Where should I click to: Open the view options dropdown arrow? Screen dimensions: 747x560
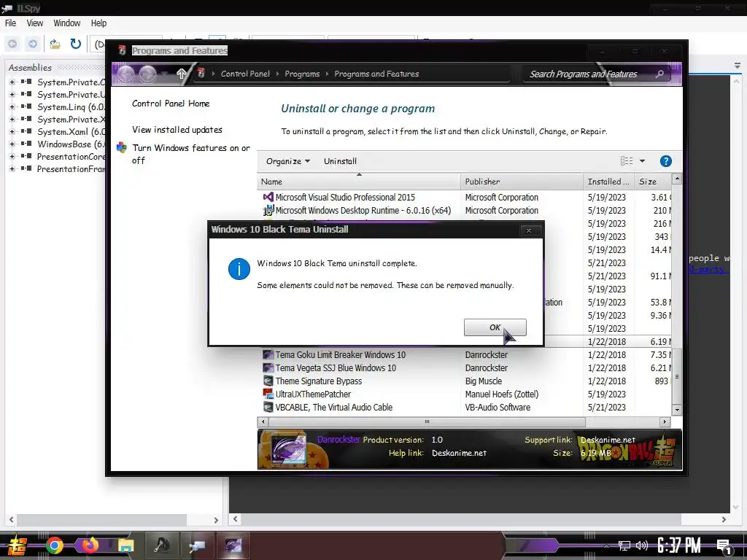642,161
